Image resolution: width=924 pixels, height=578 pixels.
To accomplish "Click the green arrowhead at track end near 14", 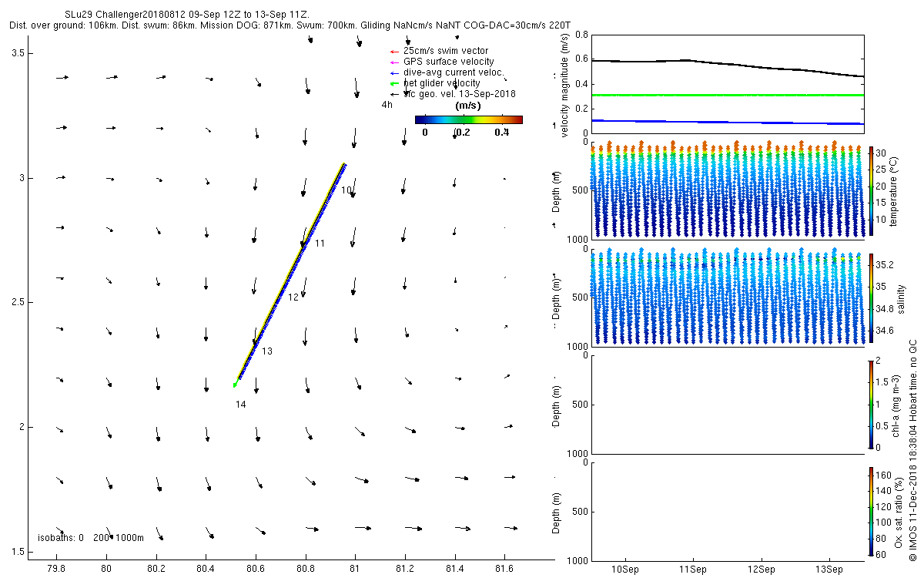I will point(236,384).
